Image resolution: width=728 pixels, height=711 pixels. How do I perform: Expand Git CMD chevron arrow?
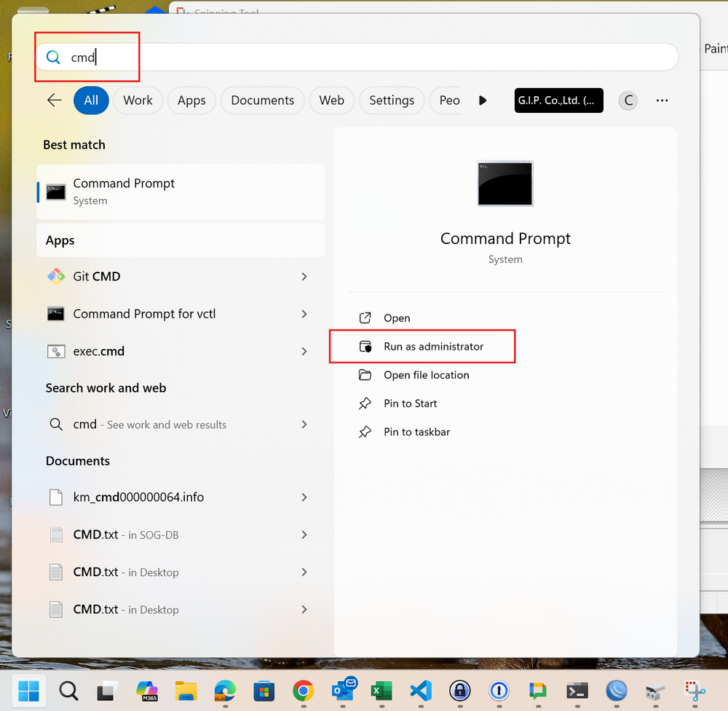click(x=304, y=277)
